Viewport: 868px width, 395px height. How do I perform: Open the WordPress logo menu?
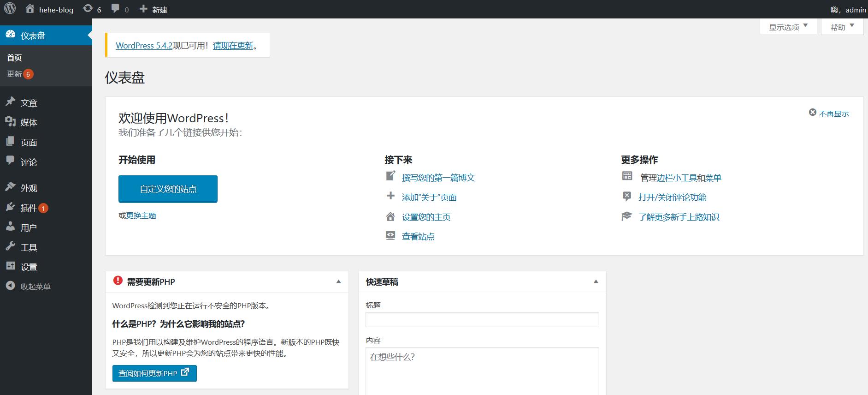(x=10, y=9)
